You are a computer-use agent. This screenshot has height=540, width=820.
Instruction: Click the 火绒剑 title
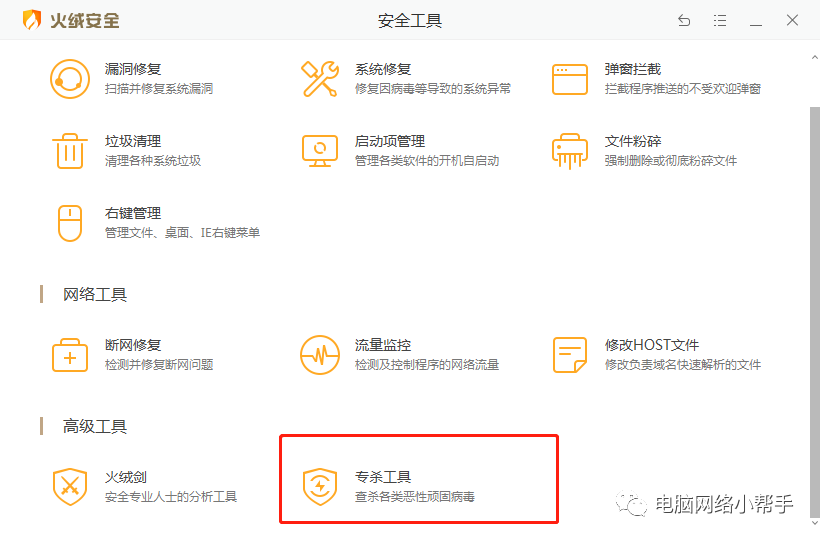(126, 477)
